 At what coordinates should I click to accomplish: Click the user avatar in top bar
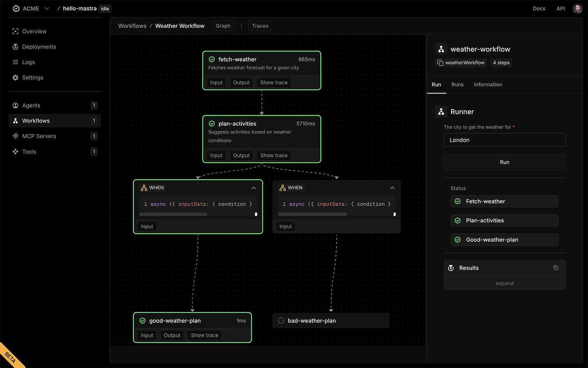(577, 9)
